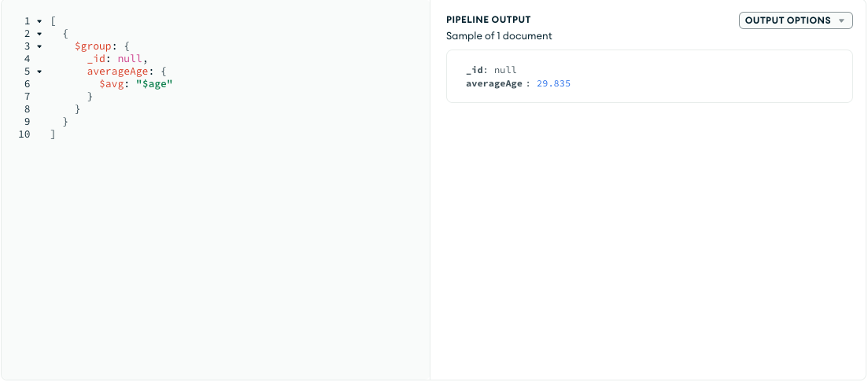Click line number 6 in the gutter
Screen dimensions: 868x382
tap(27, 83)
